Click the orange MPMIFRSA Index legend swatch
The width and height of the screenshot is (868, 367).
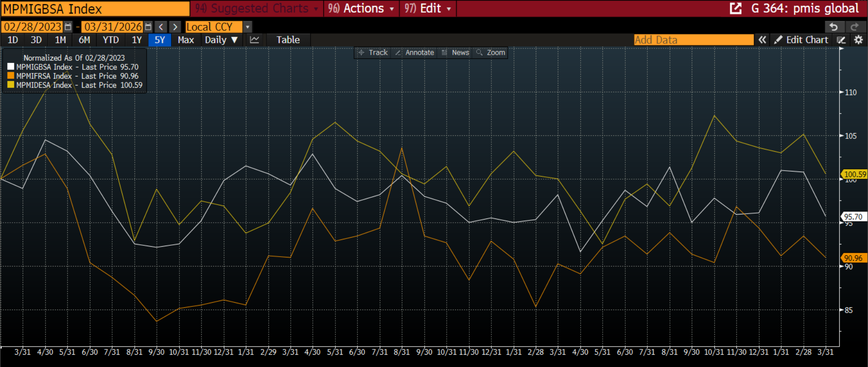coord(11,76)
